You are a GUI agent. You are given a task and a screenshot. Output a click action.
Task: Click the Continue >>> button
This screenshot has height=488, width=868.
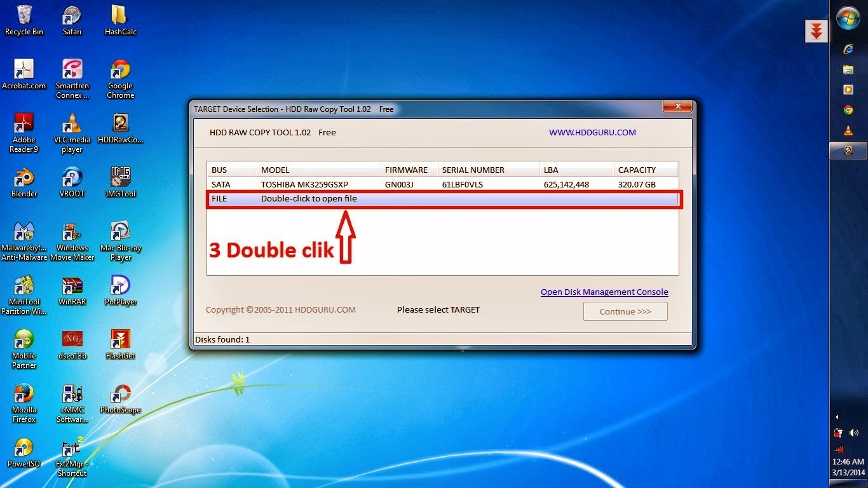pos(625,311)
